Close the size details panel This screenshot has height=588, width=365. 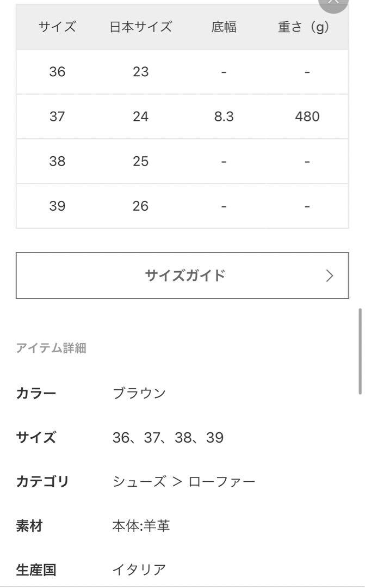click(333, 3)
